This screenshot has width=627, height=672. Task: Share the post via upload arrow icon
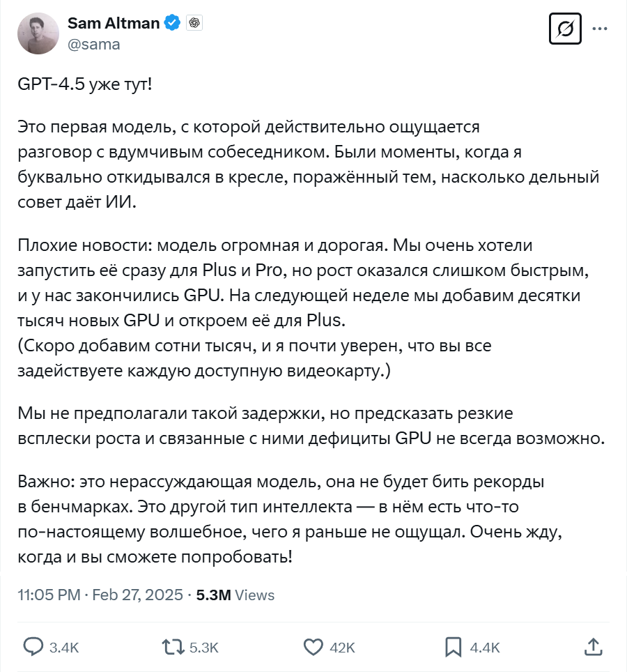[593, 647]
